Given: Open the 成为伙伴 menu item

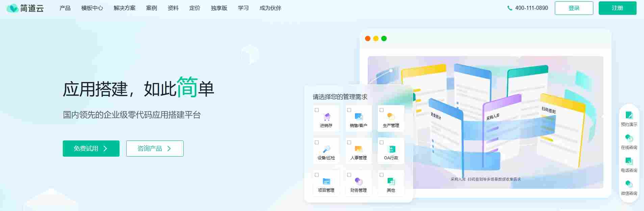Looking at the screenshot, I should pyautogui.click(x=271, y=8).
